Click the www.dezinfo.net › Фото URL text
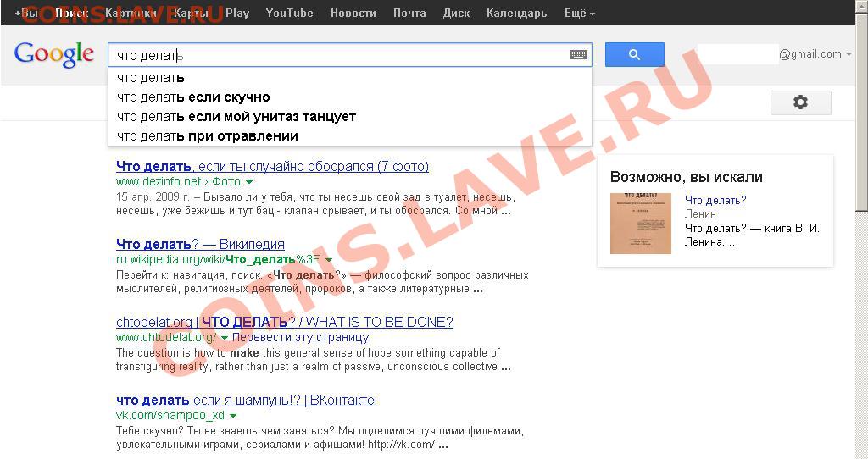868x459 pixels. pos(178,181)
